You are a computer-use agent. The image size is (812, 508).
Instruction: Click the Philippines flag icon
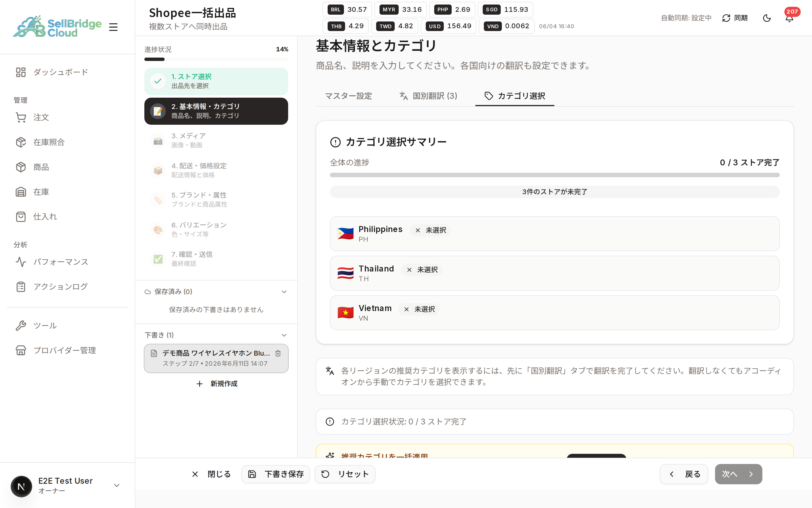(346, 234)
